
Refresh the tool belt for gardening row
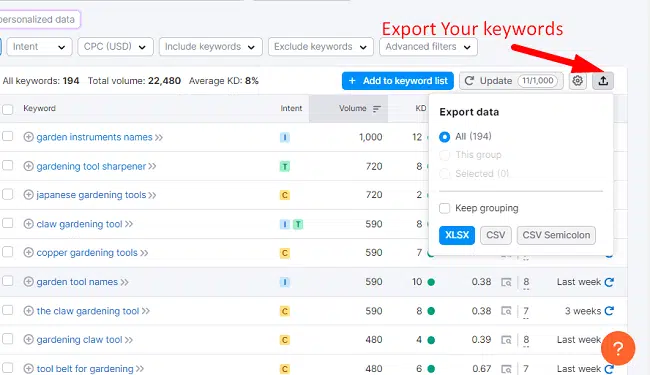pyautogui.click(x=609, y=368)
